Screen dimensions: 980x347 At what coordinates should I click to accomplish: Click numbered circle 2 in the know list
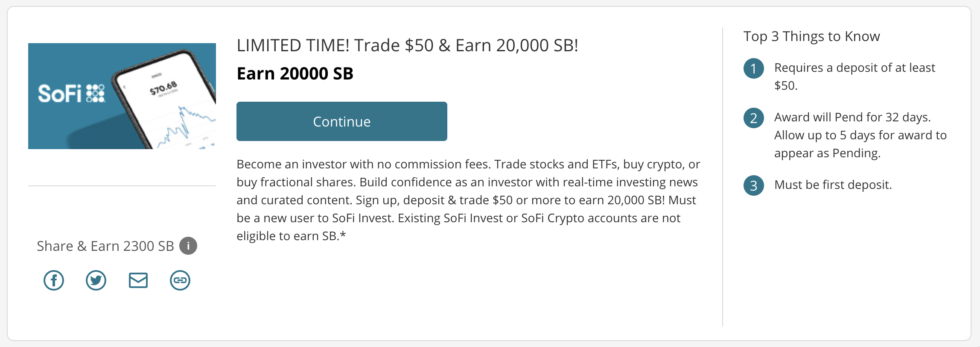pyautogui.click(x=754, y=118)
